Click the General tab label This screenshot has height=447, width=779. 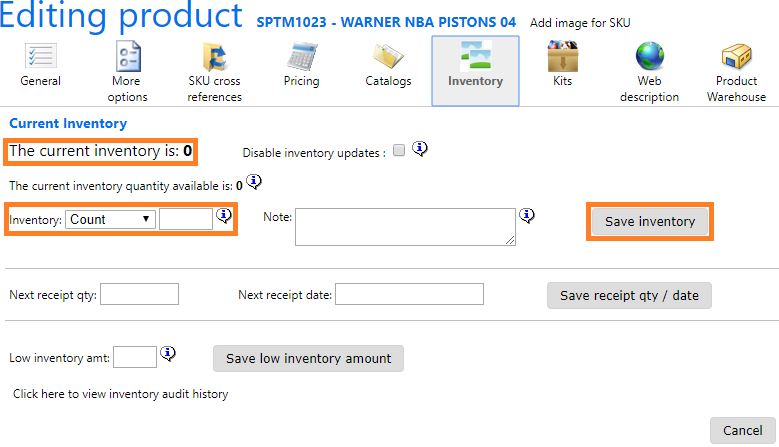point(41,81)
